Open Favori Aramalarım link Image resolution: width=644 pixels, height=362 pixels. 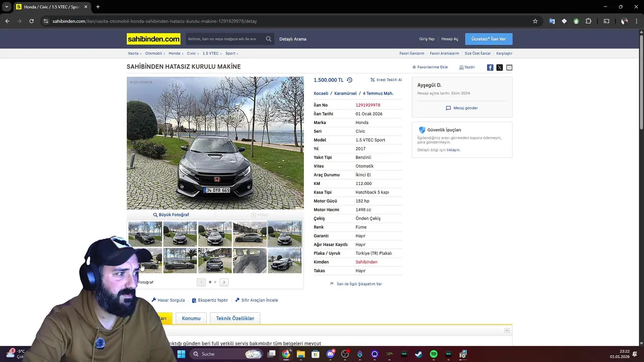(x=444, y=53)
